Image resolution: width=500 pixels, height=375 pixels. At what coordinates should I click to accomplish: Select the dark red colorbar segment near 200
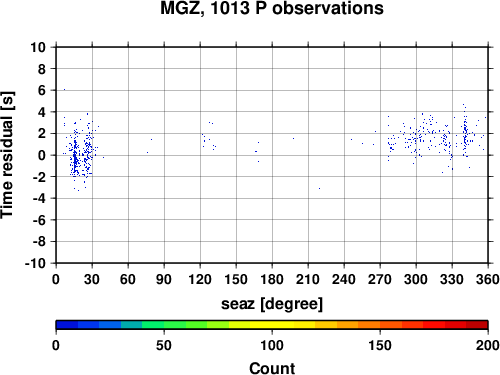477,325
